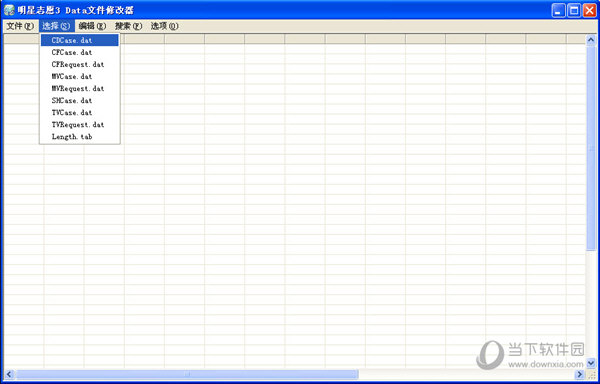Choose CFCase.dat file entry

click(80, 52)
